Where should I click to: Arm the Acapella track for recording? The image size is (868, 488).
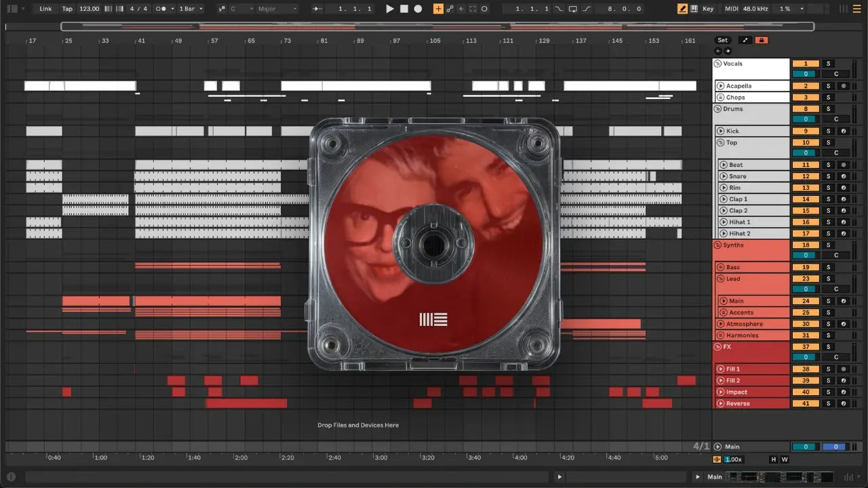[x=843, y=86]
